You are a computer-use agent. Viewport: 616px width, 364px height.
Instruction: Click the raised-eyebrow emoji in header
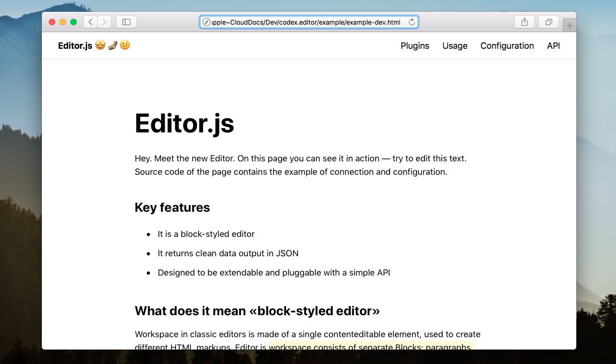coord(124,46)
